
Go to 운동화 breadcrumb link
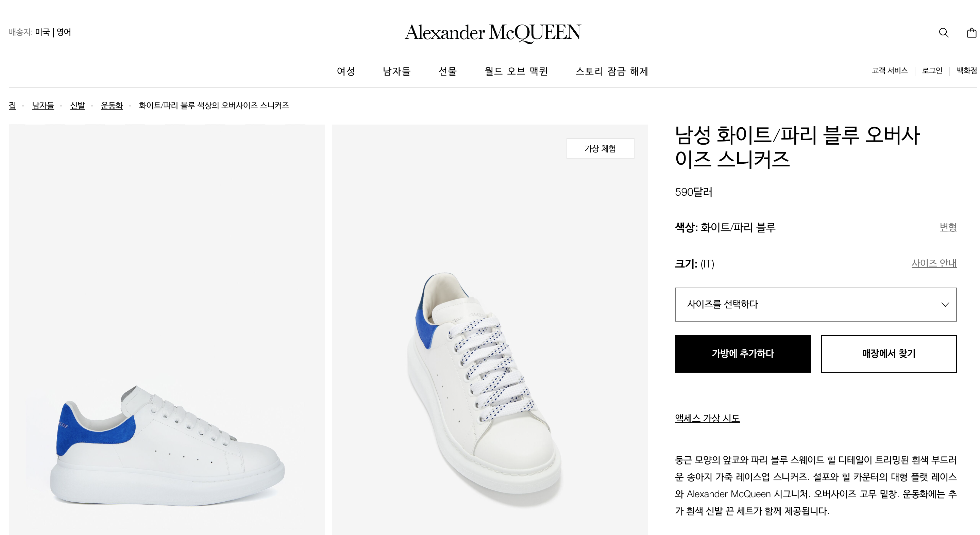[x=112, y=106]
